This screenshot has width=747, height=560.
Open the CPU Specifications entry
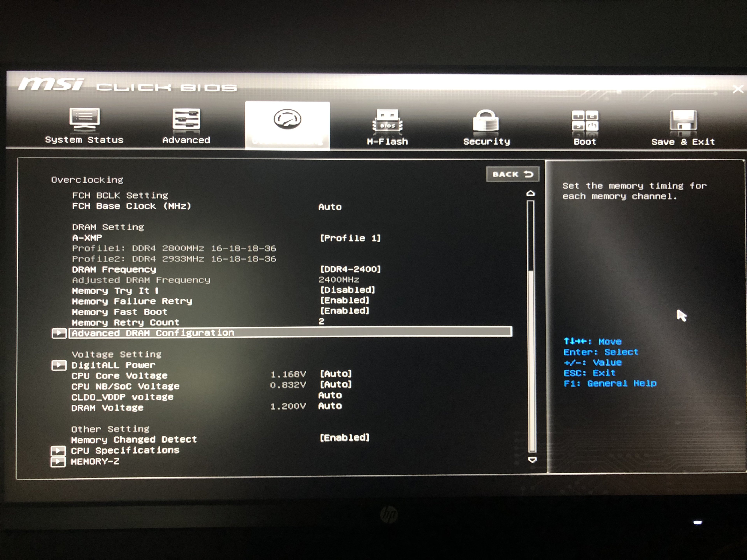[125, 450]
